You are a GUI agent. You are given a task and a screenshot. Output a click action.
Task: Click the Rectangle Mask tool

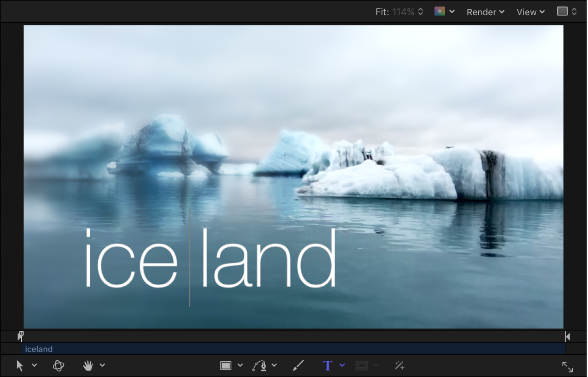coord(362,365)
